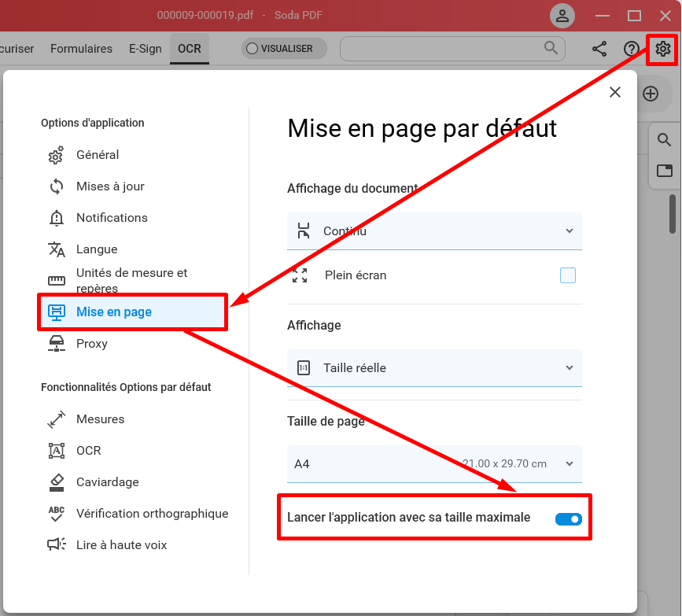The height and width of the screenshot is (616, 682).
Task: Click the Plein écran expand-arrows icon
Action: (x=300, y=275)
